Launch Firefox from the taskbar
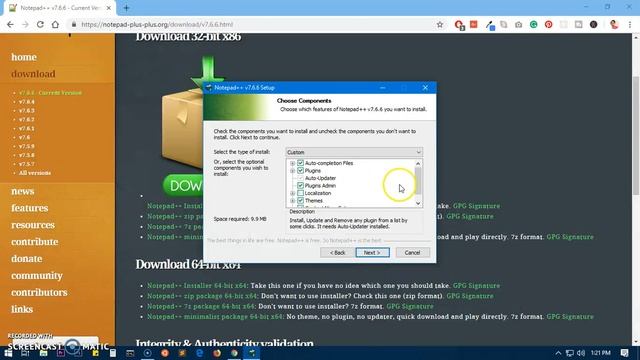 tap(217, 353)
